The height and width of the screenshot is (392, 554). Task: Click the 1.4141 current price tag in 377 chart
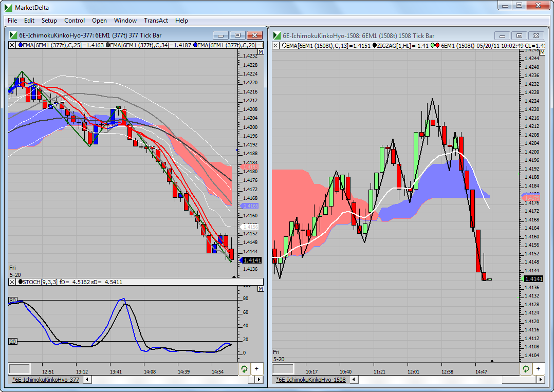(251, 260)
